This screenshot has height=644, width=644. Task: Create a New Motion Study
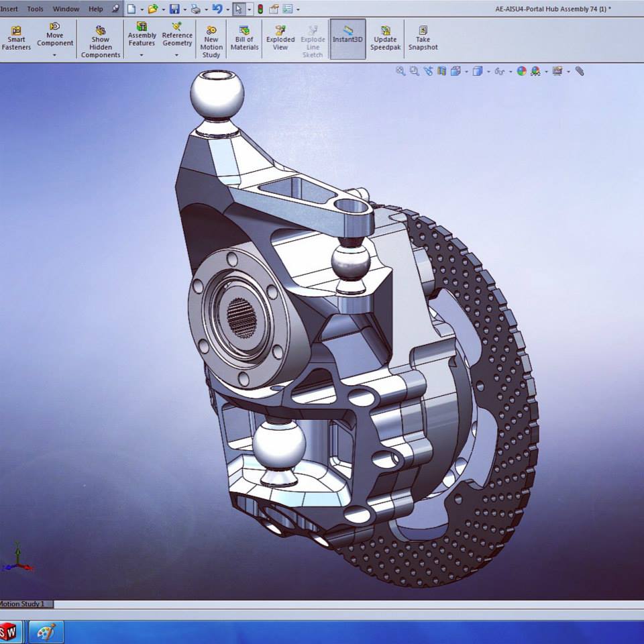[211, 42]
